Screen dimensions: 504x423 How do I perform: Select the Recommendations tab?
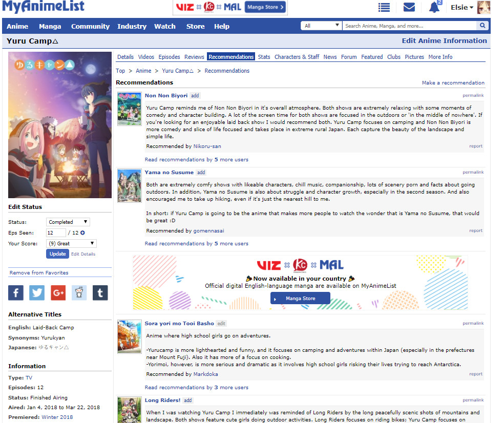click(231, 57)
